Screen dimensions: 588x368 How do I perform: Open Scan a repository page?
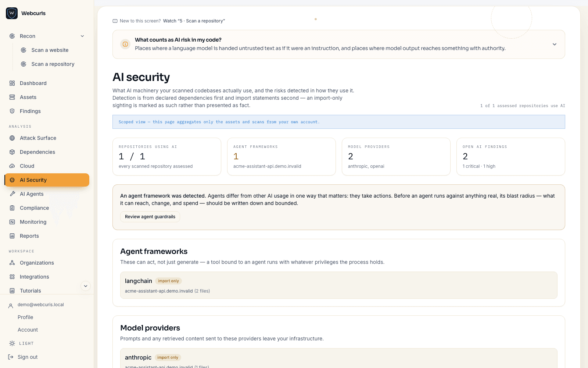tap(53, 64)
